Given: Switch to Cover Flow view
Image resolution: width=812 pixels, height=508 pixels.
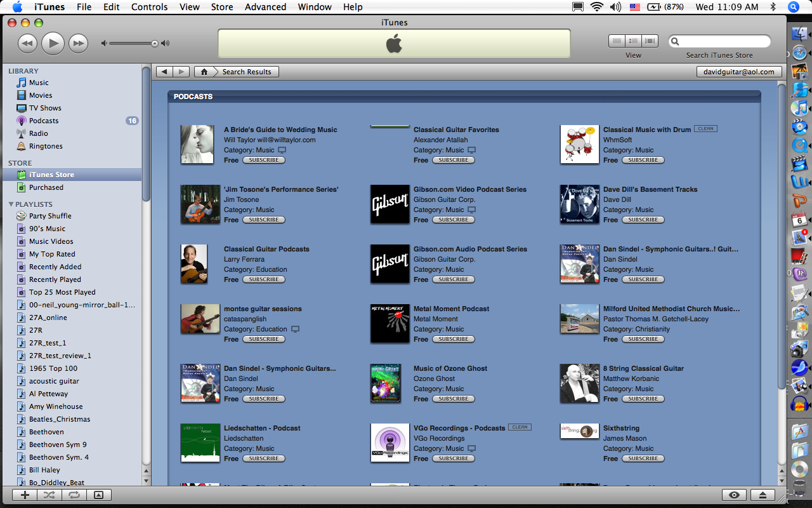Looking at the screenshot, I should 650,41.
